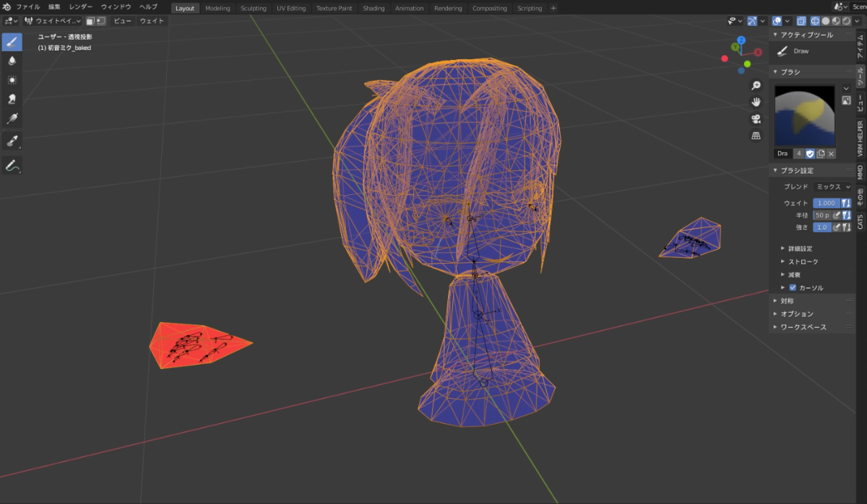Open the ヘルプ menu
The height and width of the screenshot is (504, 867).
point(148,6)
